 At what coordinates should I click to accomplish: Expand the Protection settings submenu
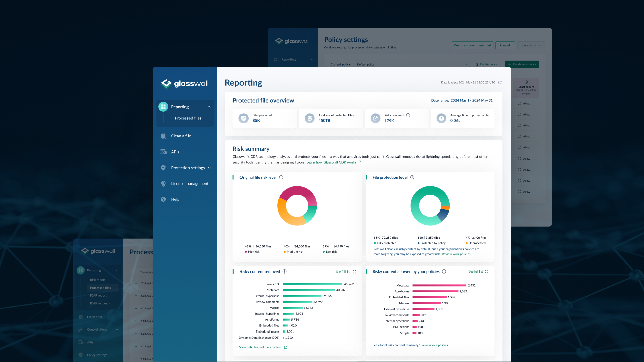209,168
